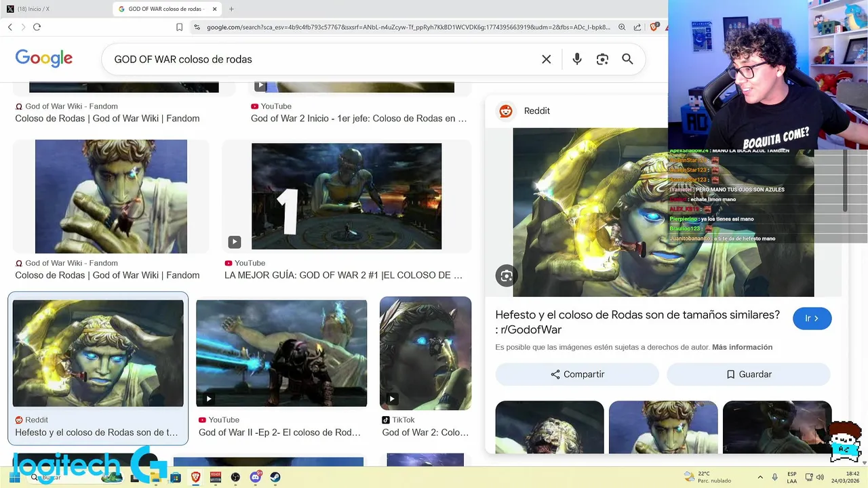Click the Compartir button
This screenshot has width=868, height=488.
coord(577,374)
